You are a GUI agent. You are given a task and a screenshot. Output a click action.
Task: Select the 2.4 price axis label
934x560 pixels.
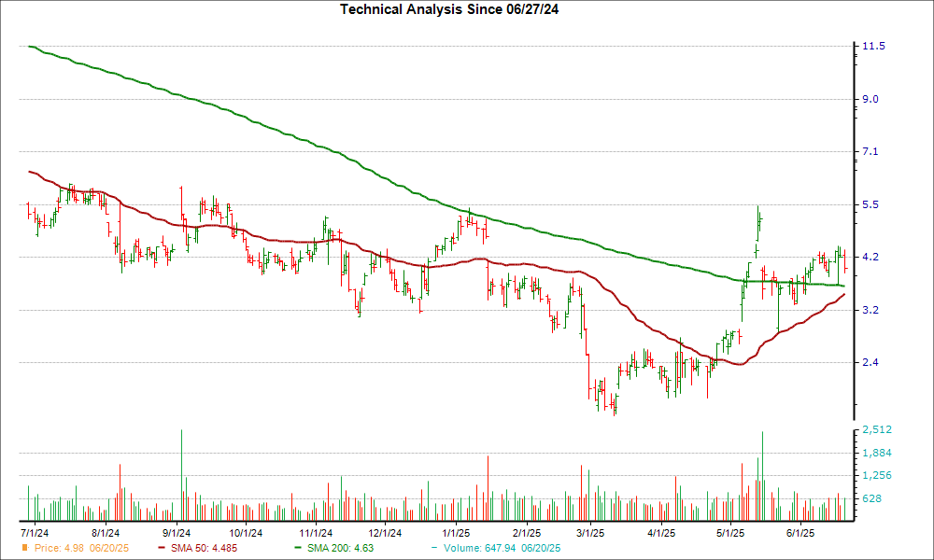(x=870, y=362)
